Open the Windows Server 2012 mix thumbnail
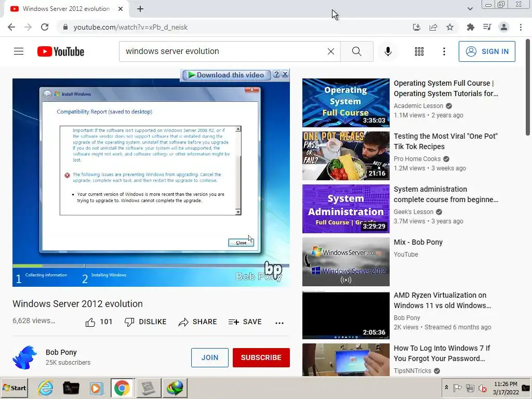The width and height of the screenshot is (532, 399). pos(345,262)
